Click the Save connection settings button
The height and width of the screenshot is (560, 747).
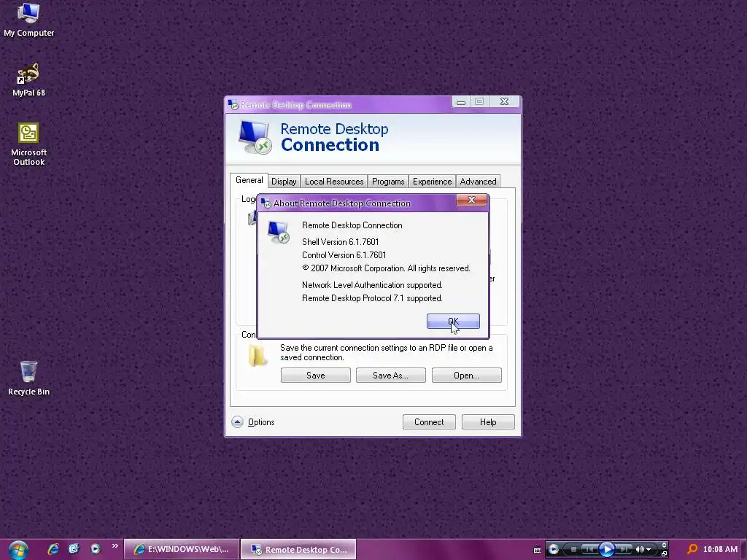(315, 376)
